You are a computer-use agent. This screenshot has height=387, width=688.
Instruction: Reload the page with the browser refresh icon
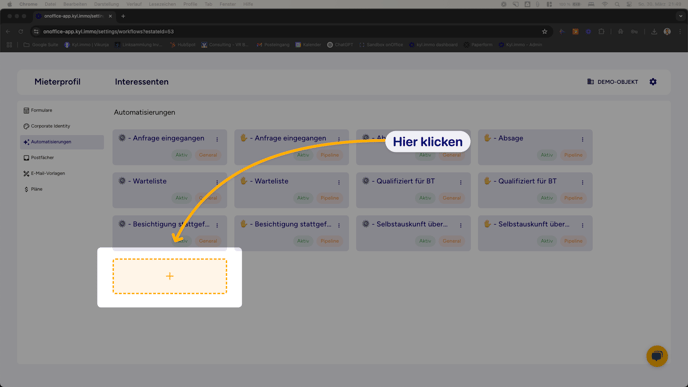click(21, 32)
